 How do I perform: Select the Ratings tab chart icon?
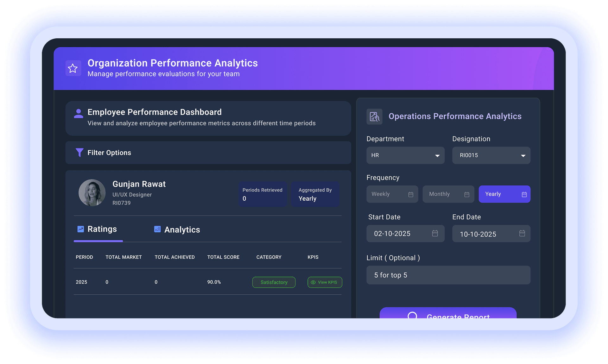[x=80, y=229]
